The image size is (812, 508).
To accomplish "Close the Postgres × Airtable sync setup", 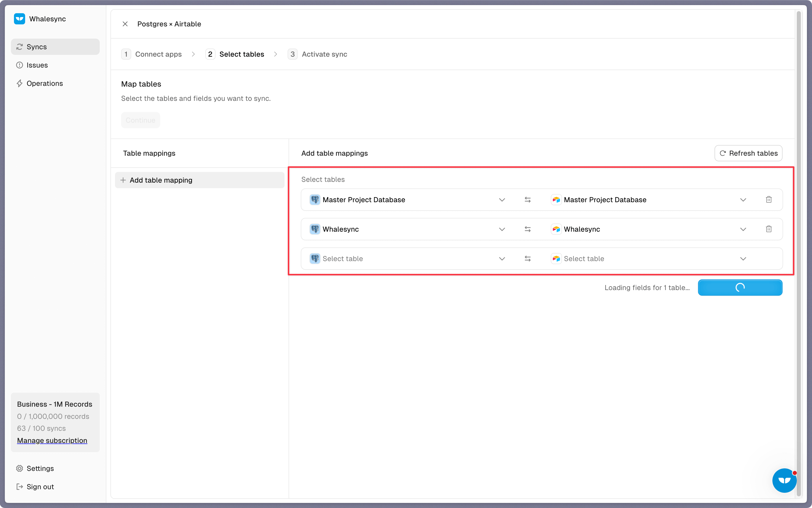I will click(125, 24).
